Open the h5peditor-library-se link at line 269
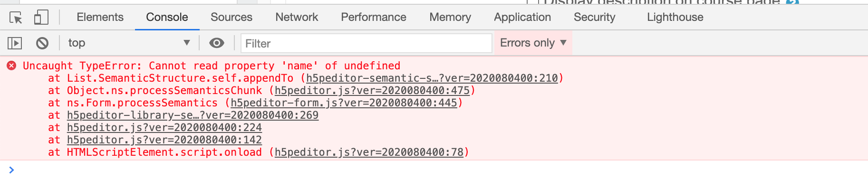Image resolution: width=868 pixels, height=189 pixels. pos(193,115)
